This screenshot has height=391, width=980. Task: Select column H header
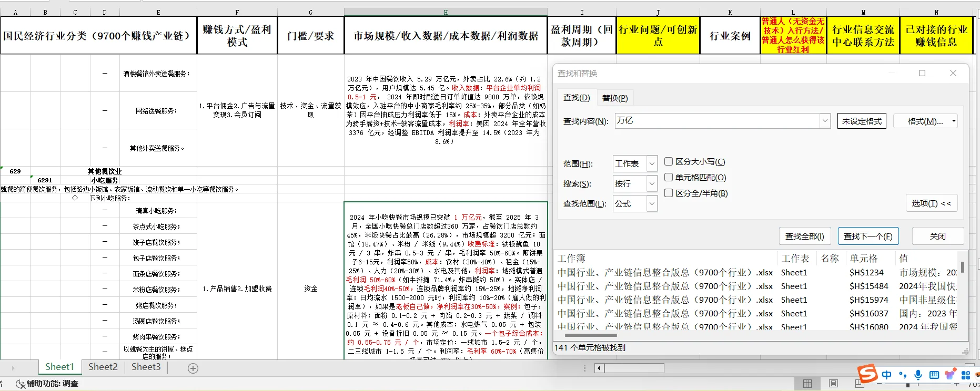(x=446, y=12)
